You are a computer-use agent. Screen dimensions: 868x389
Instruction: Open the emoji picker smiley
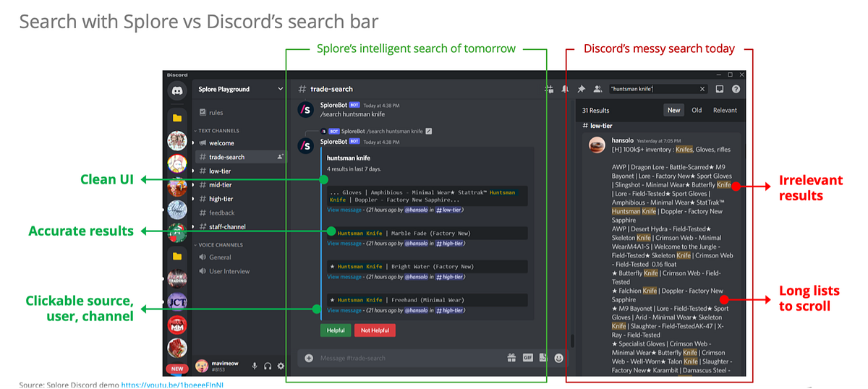(558, 357)
